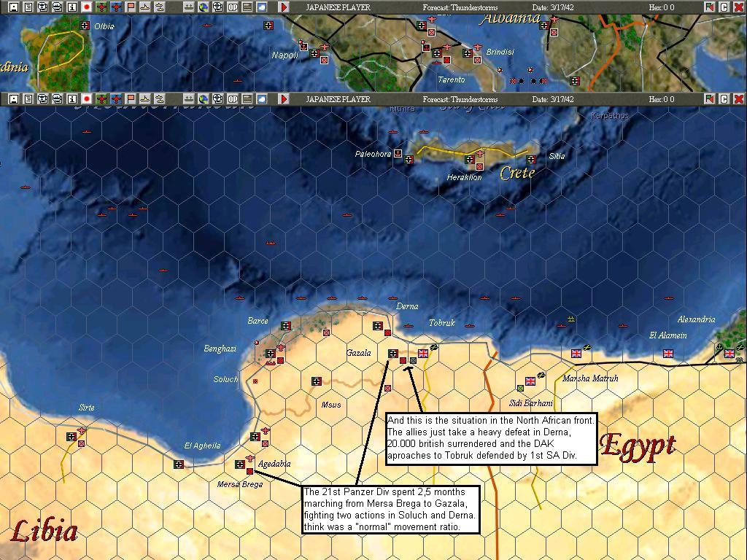Click the info 'i' icon in the lower toolbar
This screenshot has height=560, width=747.
(72, 99)
